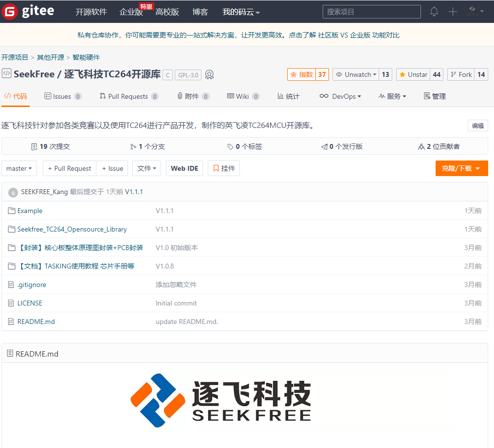Click folder icon for 【封装】核心板整体原理图封装

[12, 248]
